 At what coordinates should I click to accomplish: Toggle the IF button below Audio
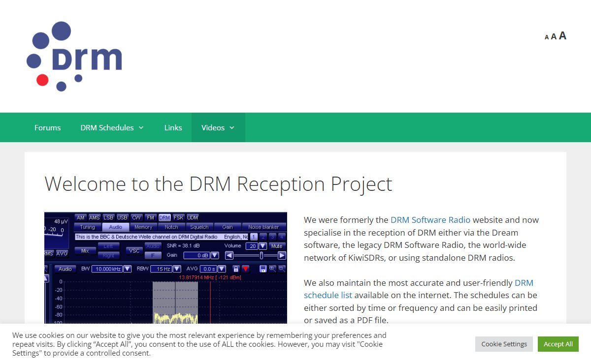153,255
